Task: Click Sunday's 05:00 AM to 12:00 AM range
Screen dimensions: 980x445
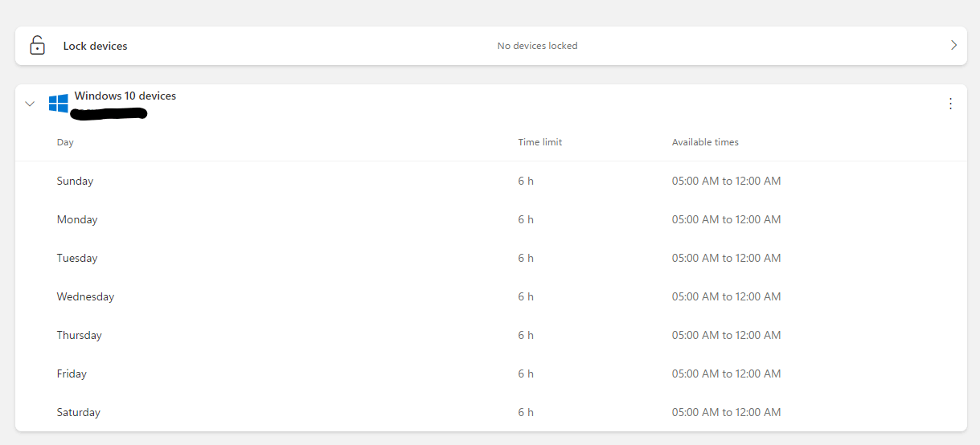Action: (726, 181)
